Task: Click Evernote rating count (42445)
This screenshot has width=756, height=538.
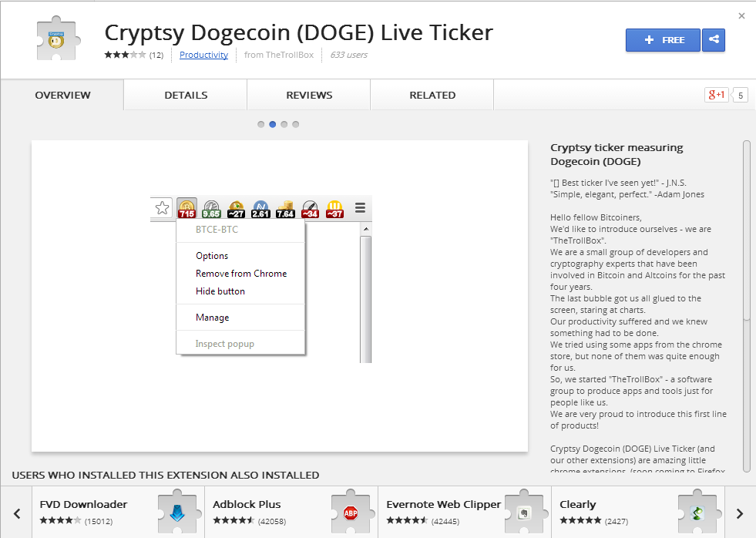Action: [445, 521]
